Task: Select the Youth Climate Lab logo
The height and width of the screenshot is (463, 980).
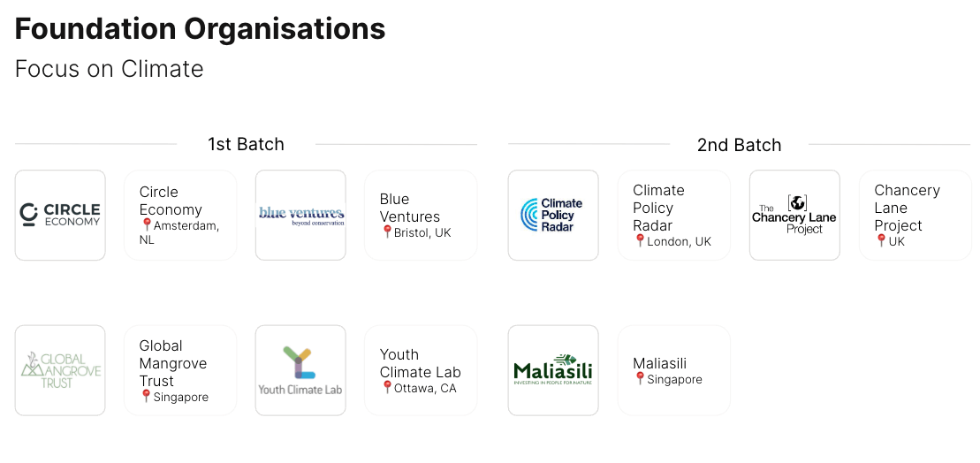Action: [x=300, y=370]
